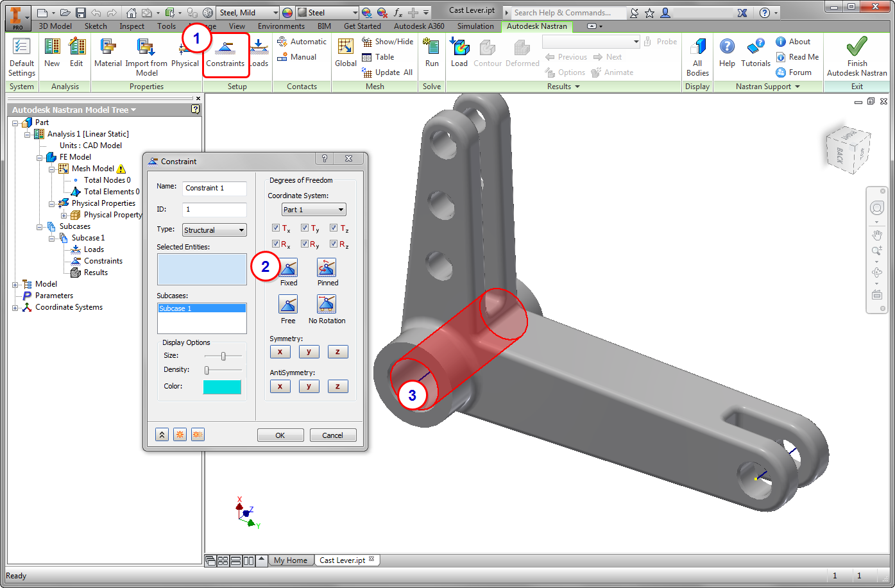
Task: Switch to the 3D Model ribbon tab
Action: [x=55, y=26]
